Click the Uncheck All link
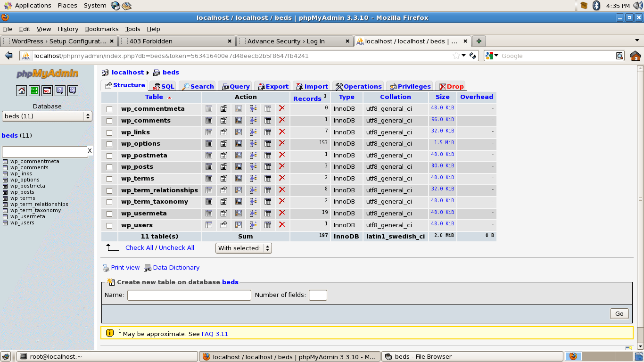This screenshot has height=362, width=644. [176, 247]
